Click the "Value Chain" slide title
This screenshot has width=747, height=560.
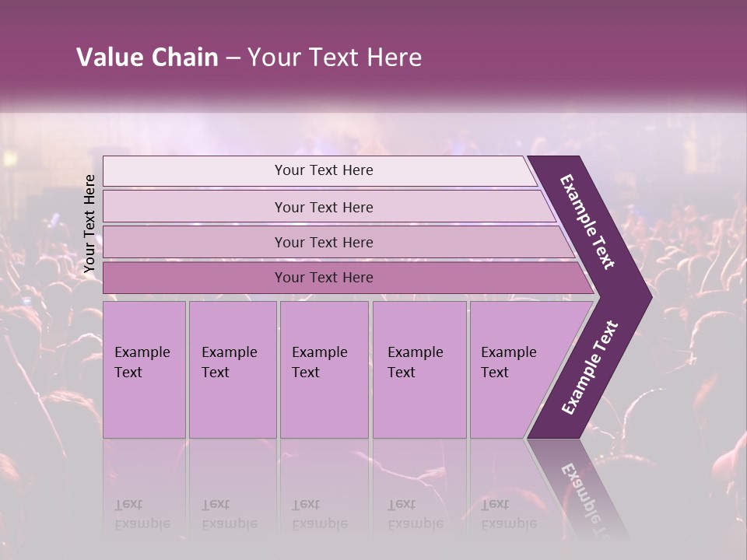pos(147,58)
